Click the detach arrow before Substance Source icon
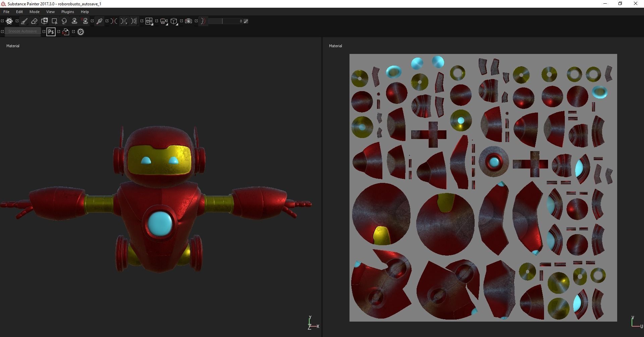 pyautogui.click(x=73, y=31)
